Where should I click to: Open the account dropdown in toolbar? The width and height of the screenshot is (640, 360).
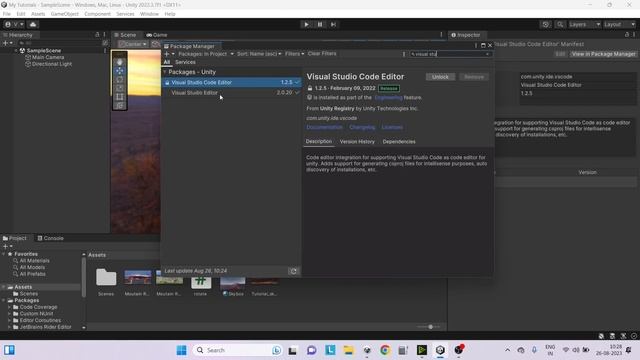click(x=14, y=24)
